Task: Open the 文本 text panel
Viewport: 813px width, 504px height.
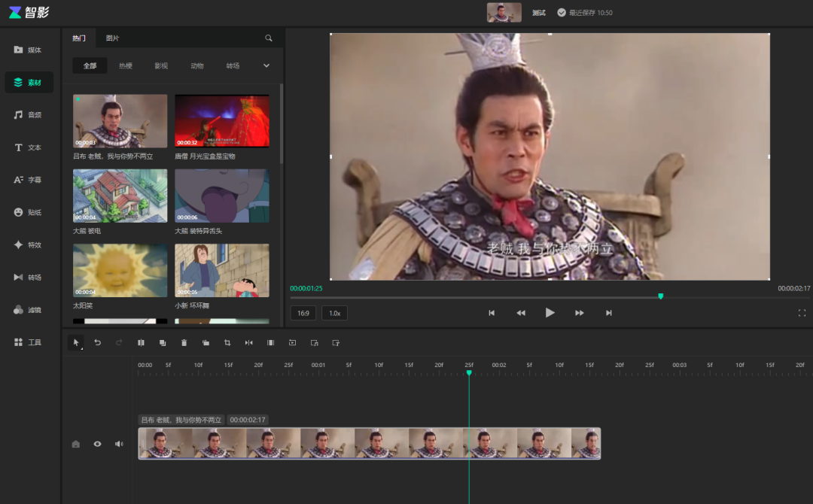Action: (x=29, y=147)
